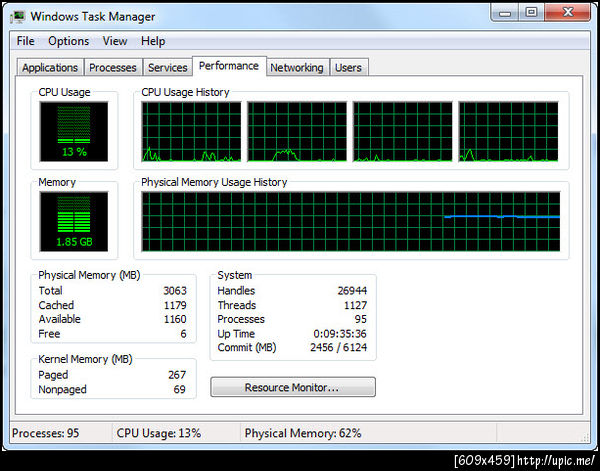Click the Memory 1.85 GB gauge
Image resolution: width=600 pixels, height=471 pixels.
[x=74, y=222]
